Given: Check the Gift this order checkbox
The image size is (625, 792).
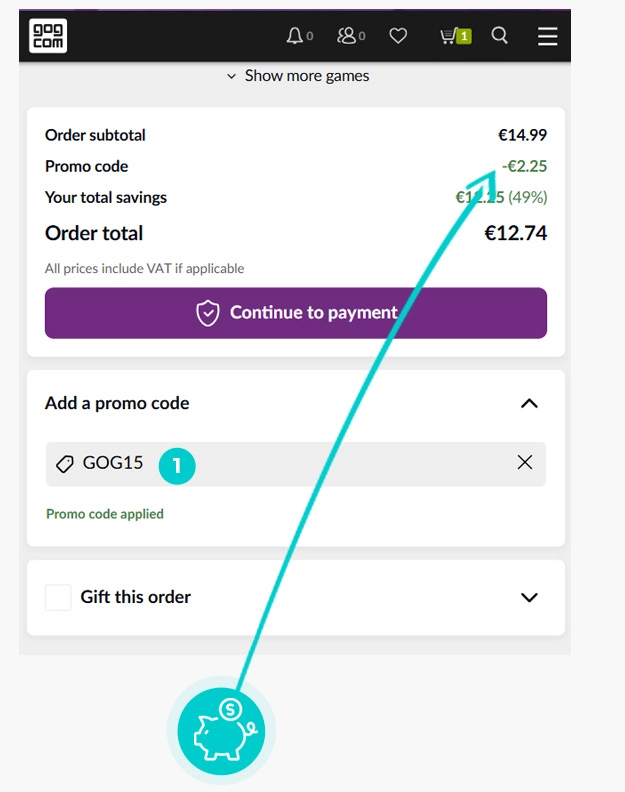Looking at the screenshot, I should pos(59,598).
